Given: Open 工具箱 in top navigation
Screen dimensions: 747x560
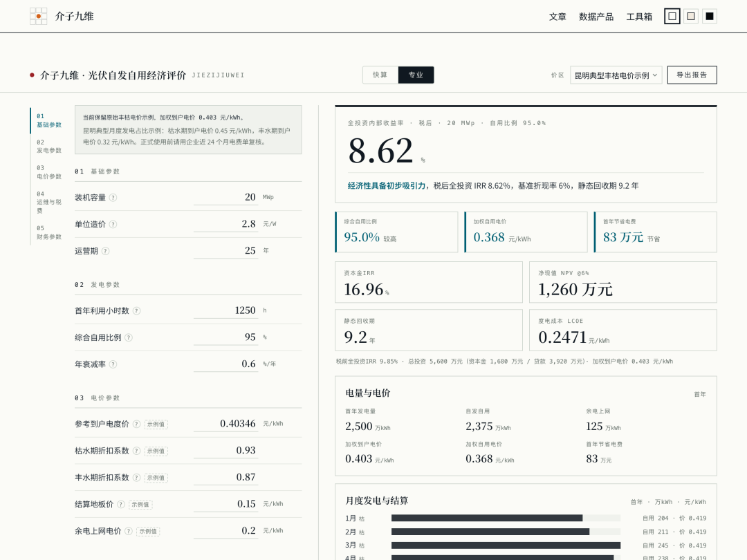Looking at the screenshot, I should coord(639,17).
